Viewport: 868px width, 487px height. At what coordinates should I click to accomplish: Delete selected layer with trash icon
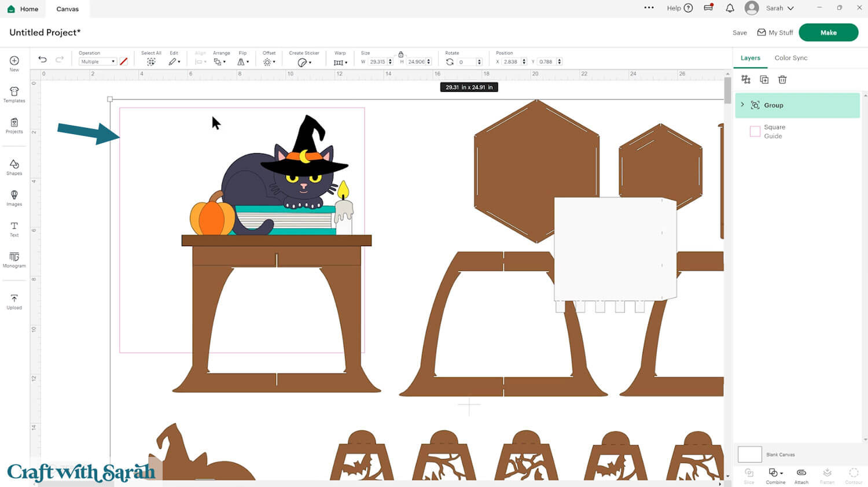click(x=782, y=79)
